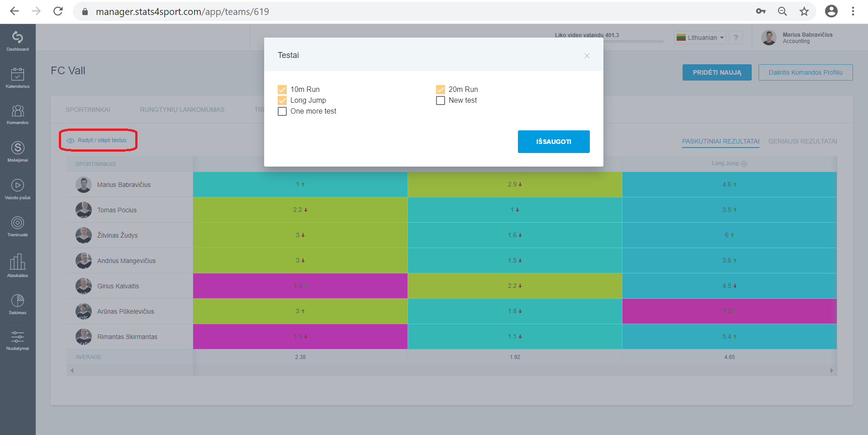Open the Dashboard sidebar icon

click(18, 40)
